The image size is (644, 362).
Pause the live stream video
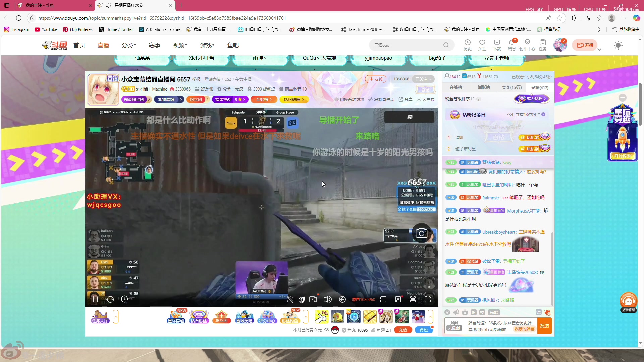pos(95,299)
